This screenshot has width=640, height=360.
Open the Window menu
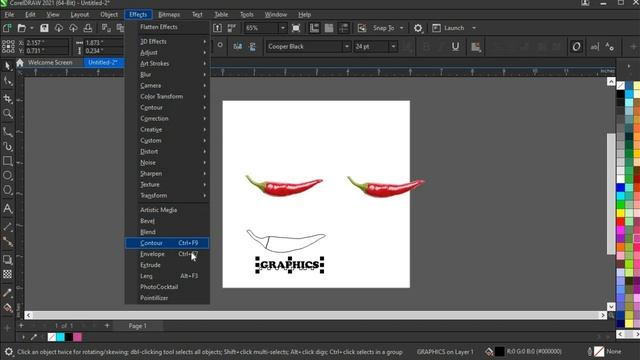[x=276, y=14]
